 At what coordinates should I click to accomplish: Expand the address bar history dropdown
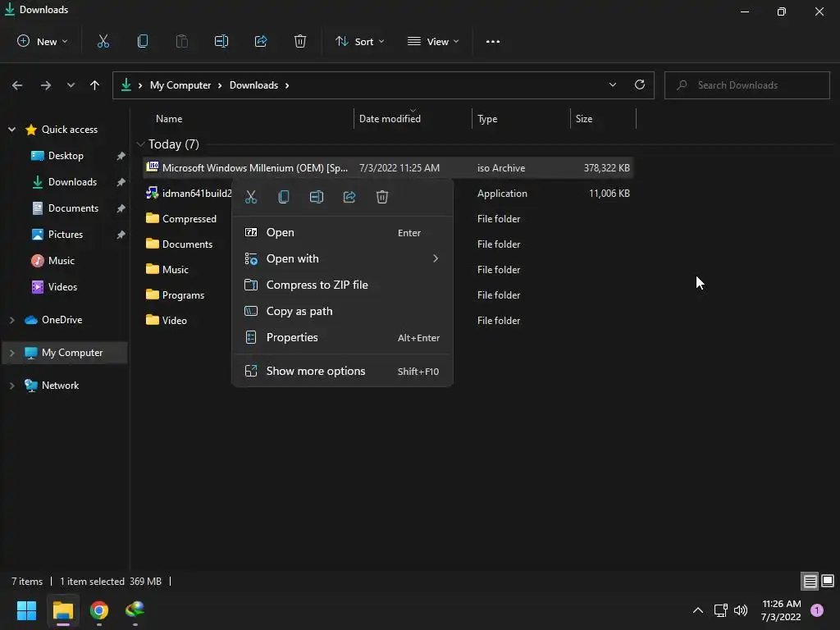click(612, 84)
